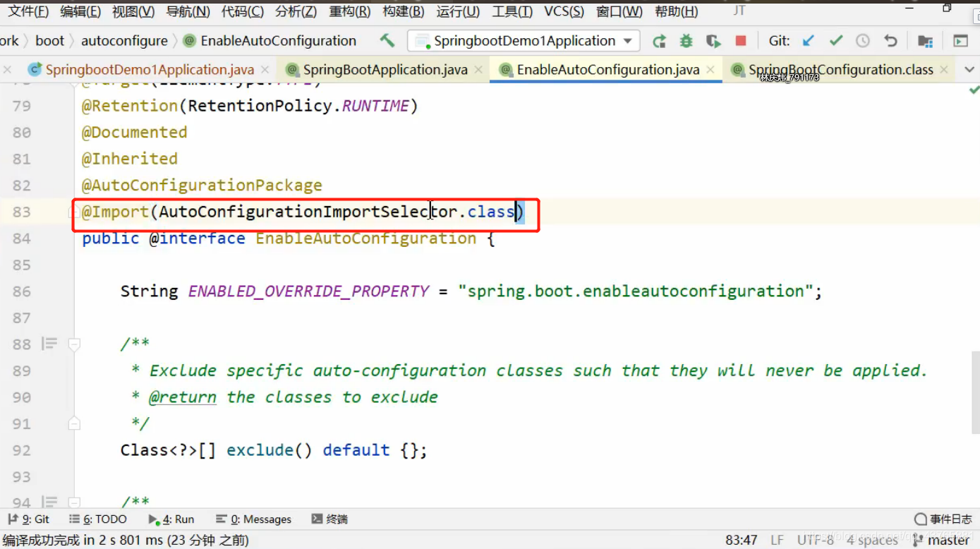Open the 窗口(W) menu
This screenshot has width=980, height=549.
[x=619, y=11]
